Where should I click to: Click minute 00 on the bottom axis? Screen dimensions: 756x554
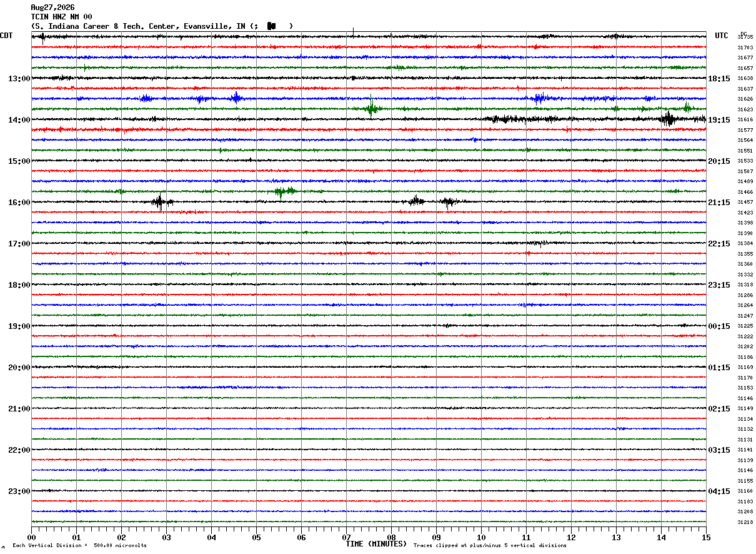(31, 537)
